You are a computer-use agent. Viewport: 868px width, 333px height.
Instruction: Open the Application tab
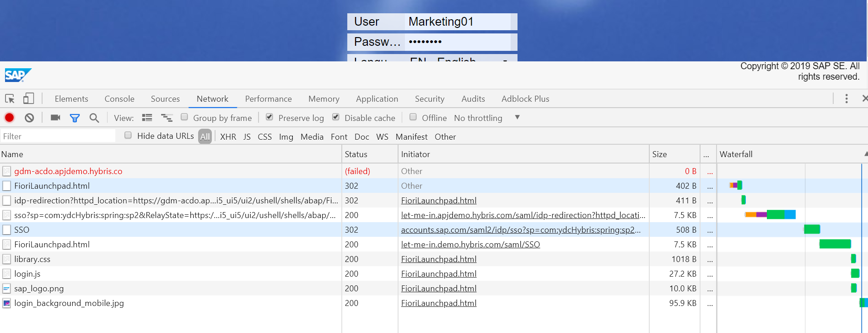click(377, 98)
